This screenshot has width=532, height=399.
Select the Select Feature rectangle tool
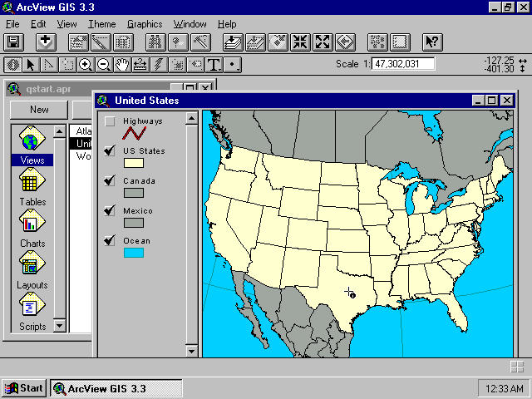click(x=67, y=65)
